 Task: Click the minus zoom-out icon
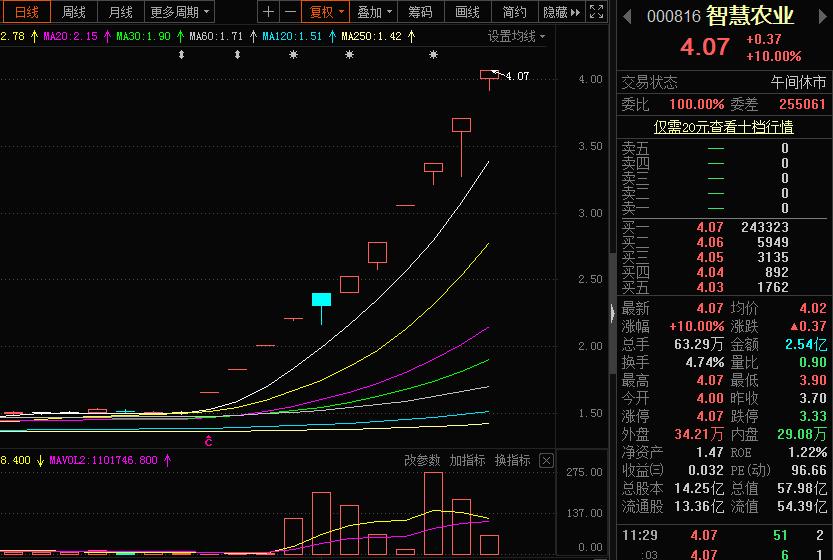tap(290, 12)
